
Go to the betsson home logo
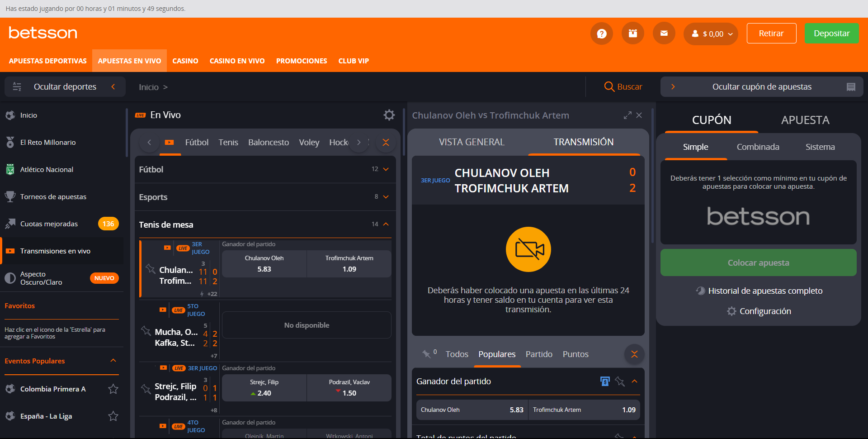[43, 33]
